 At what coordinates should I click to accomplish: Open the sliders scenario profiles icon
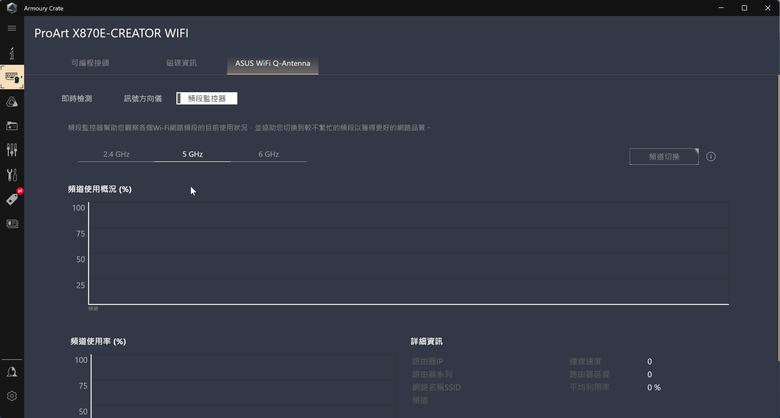point(11,150)
